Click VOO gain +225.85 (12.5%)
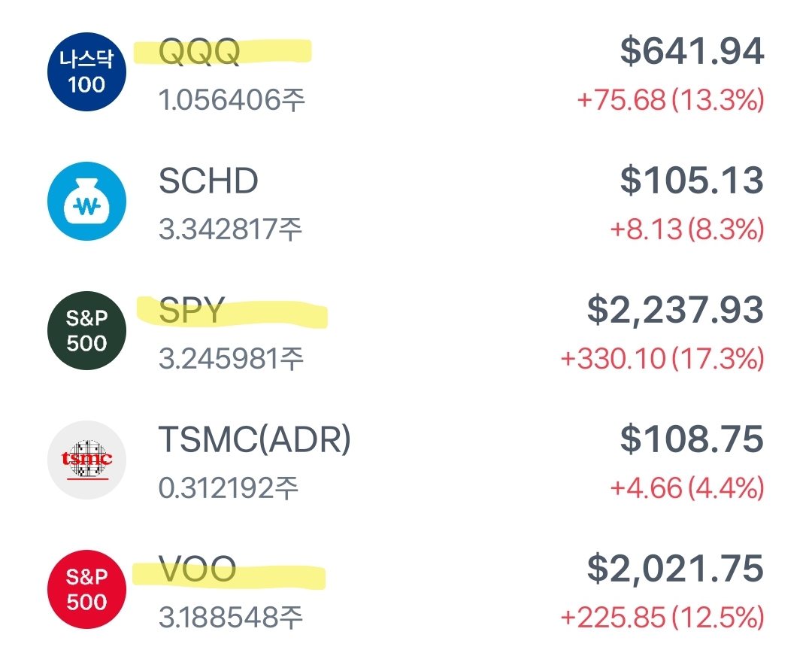The image size is (812, 659). click(662, 618)
